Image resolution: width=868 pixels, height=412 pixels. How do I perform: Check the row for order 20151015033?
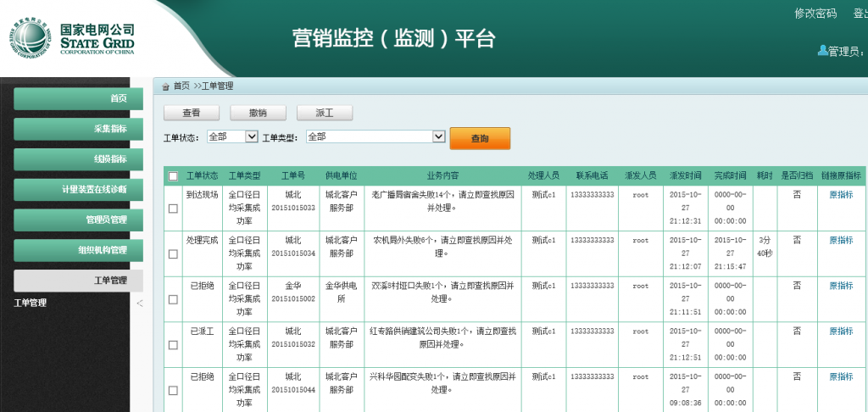click(x=173, y=209)
